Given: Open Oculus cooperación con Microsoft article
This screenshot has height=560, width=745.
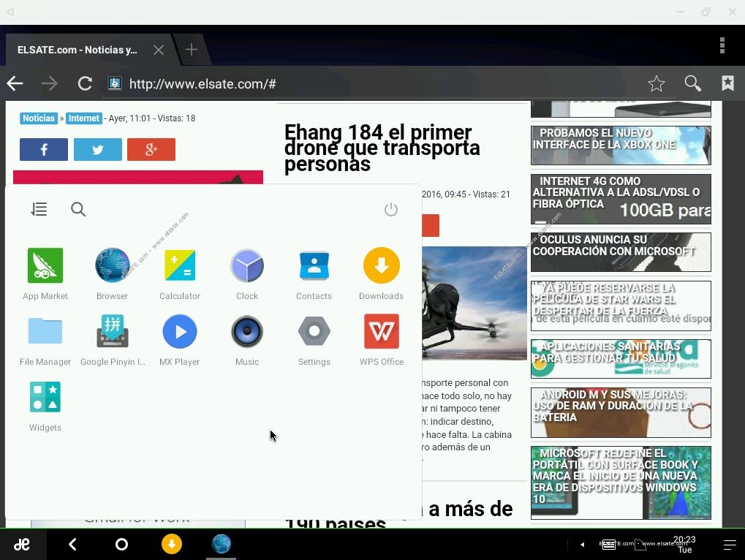Looking at the screenshot, I should point(621,251).
